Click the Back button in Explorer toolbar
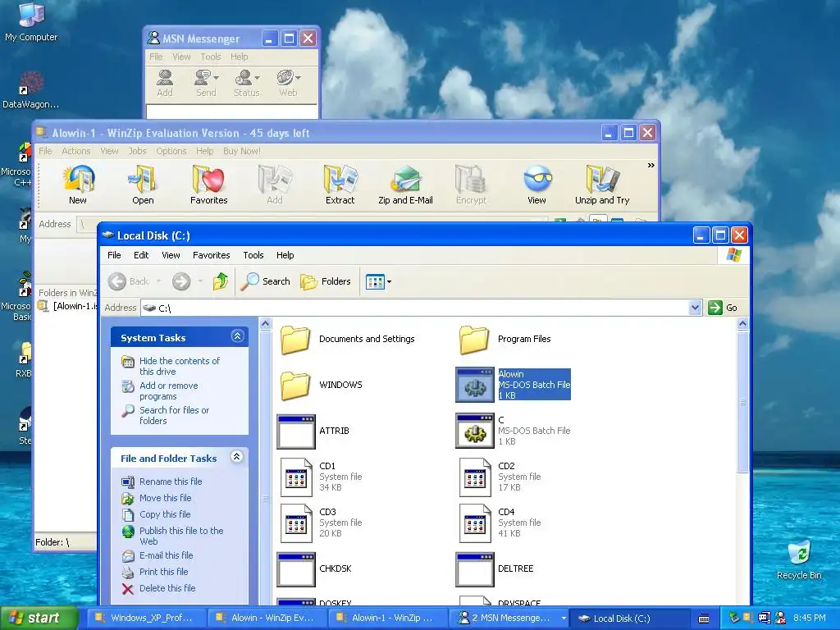Image resolution: width=840 pixels, height=630 pixels. point(129,281)
